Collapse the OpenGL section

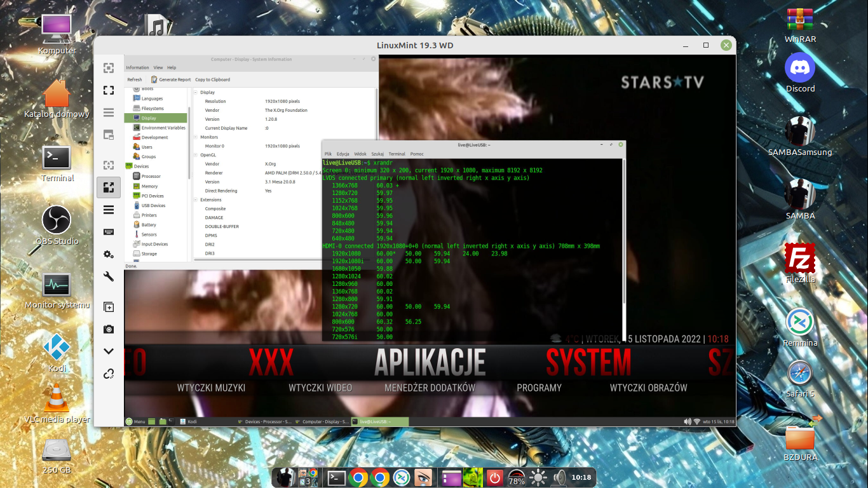(x=196, y=154)
